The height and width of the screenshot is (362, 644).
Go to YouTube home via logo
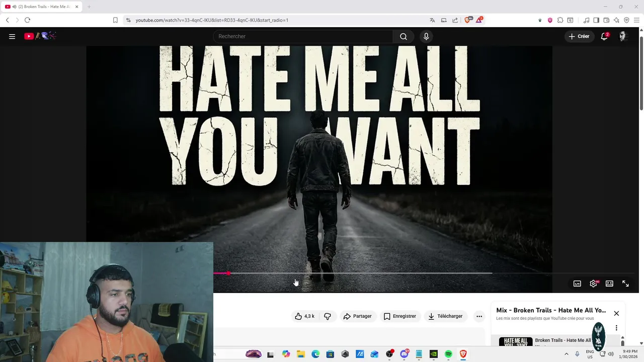40,36
